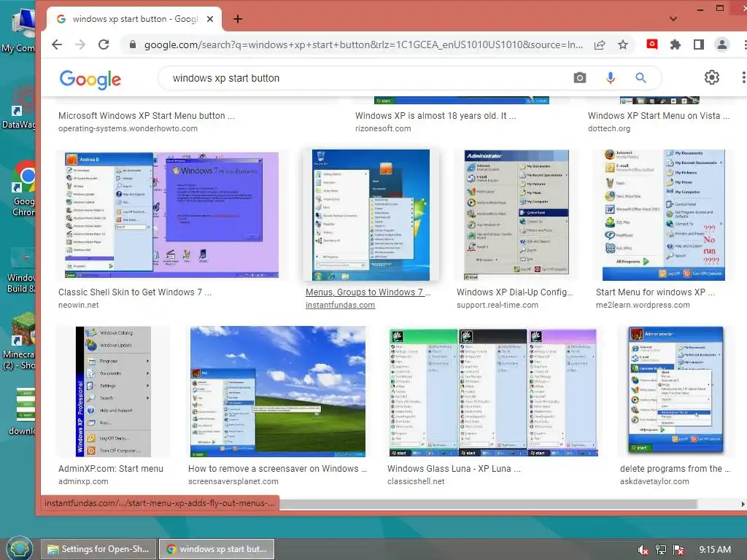The width and height of the screenshot is (747, 560).
Task: Open Microsoft Windows XP Start Menu button link
Action: (x=146, y=116)
